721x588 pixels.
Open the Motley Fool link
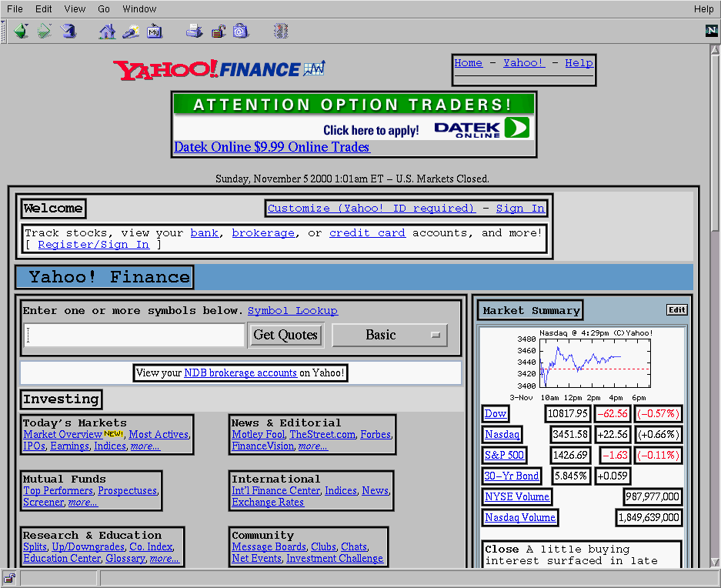(x=259, y=434)
